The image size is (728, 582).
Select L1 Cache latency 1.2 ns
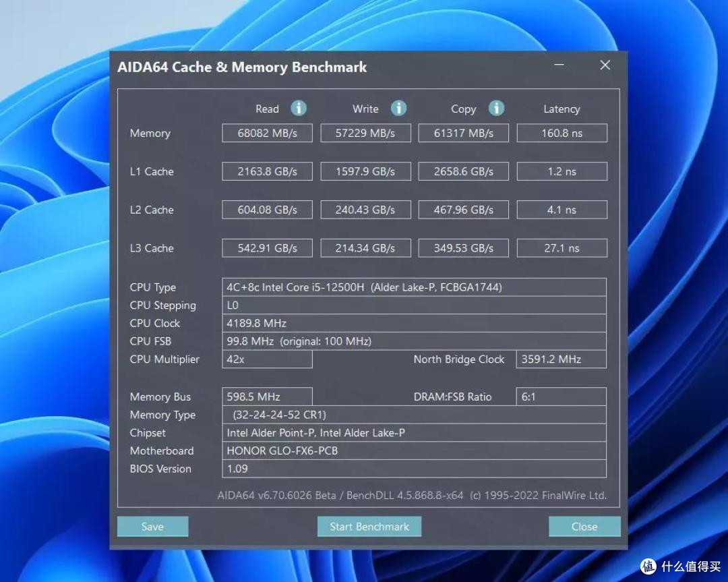(562, 171)
